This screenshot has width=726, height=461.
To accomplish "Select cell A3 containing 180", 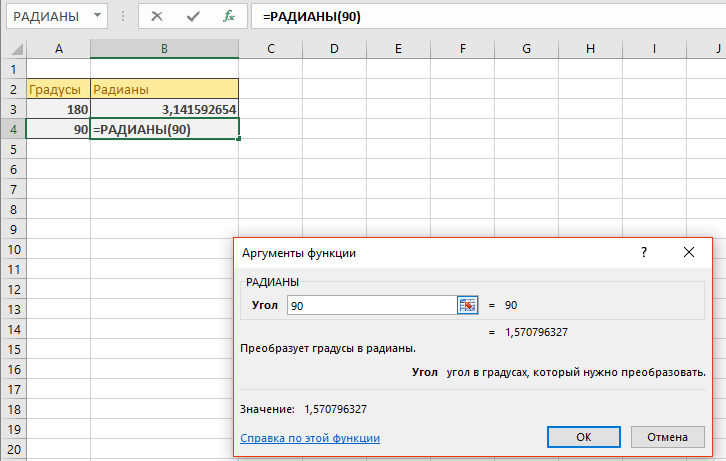I will 58,109.
